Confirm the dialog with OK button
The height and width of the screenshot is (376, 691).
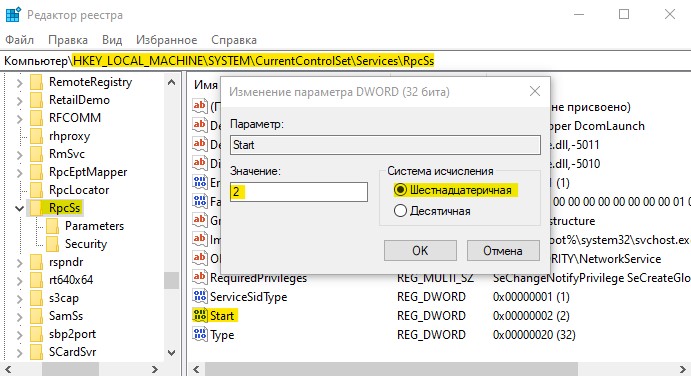(x=420, y=250)
